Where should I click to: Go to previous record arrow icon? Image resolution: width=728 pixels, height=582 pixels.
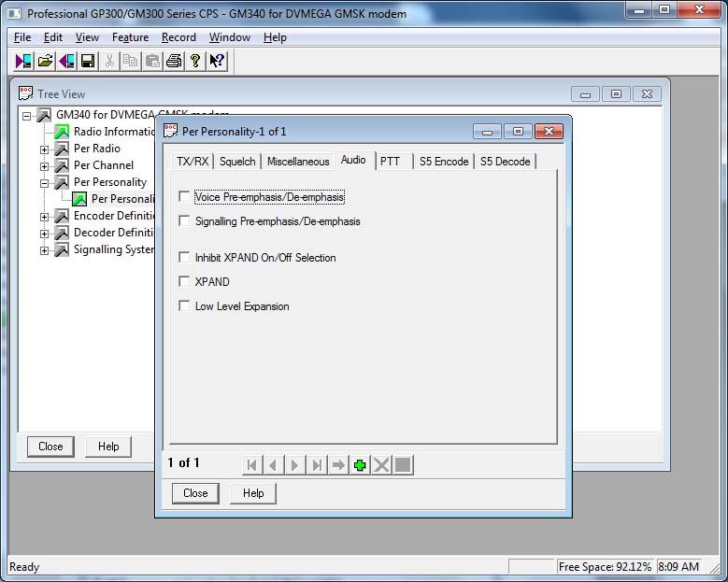click(274, 464)
